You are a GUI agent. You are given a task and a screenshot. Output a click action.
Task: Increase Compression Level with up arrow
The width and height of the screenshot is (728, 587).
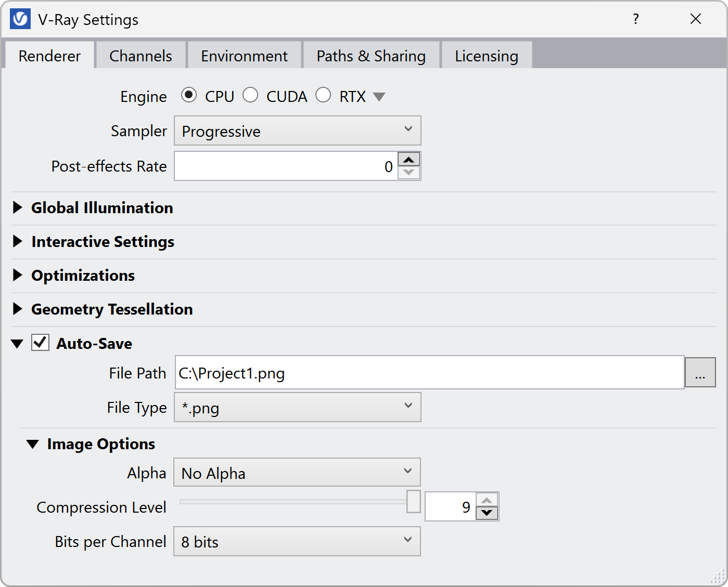[487, 500]
